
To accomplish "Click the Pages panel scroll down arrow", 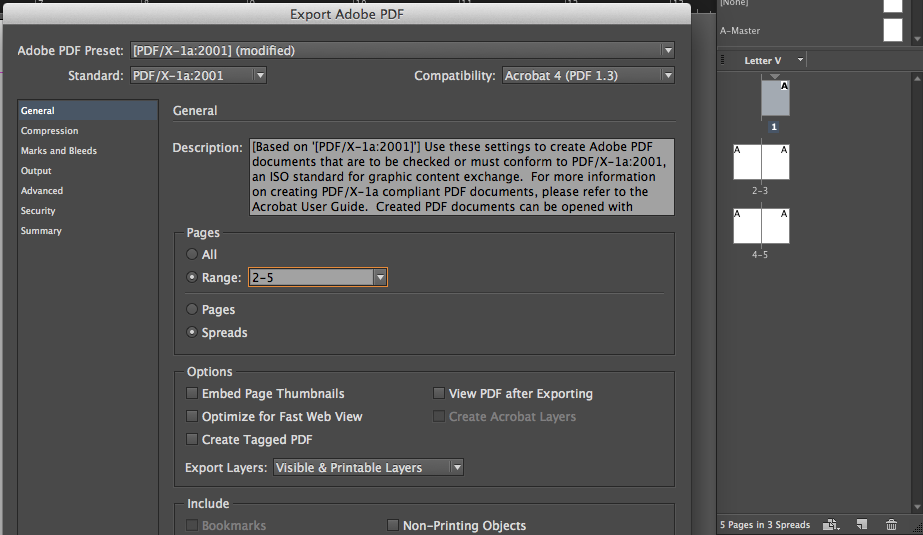I will (917, 507).
